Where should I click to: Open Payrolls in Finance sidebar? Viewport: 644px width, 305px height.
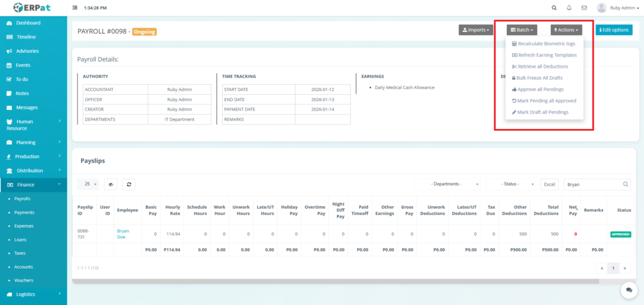(x=23, y=198)
